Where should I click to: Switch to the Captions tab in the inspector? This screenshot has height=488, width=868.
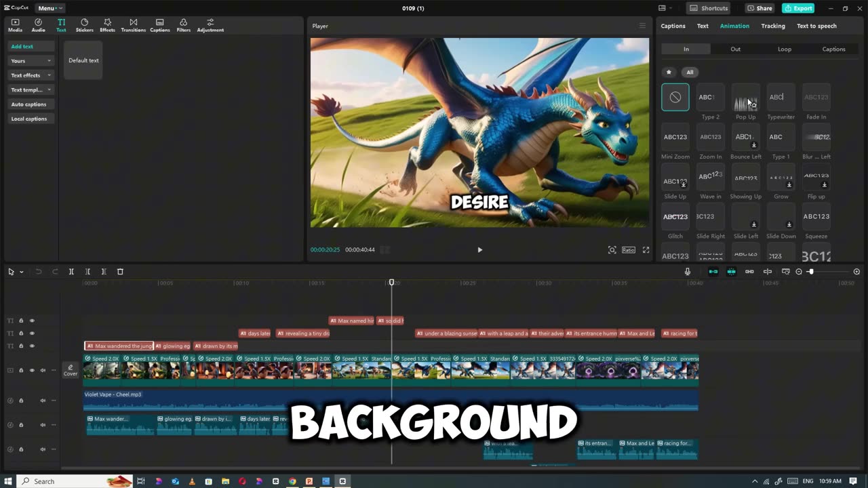tap(673, 26)
